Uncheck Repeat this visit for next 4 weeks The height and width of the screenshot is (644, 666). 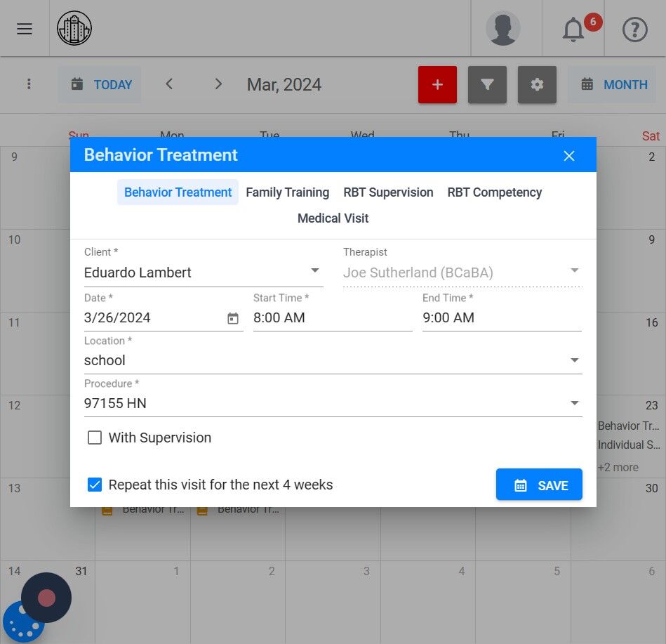(94, 485)
